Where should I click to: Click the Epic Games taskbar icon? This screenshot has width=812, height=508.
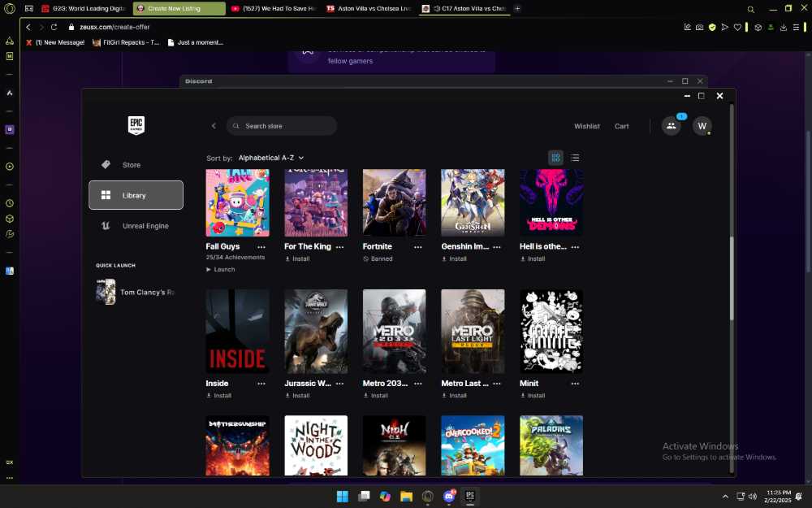click(470, 496)
